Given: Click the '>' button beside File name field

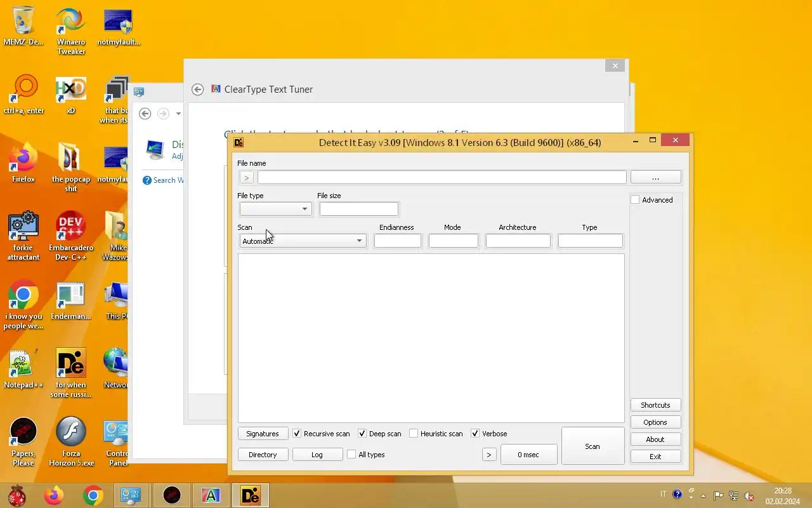Looking at the screenshot, I should coord(247,177).
